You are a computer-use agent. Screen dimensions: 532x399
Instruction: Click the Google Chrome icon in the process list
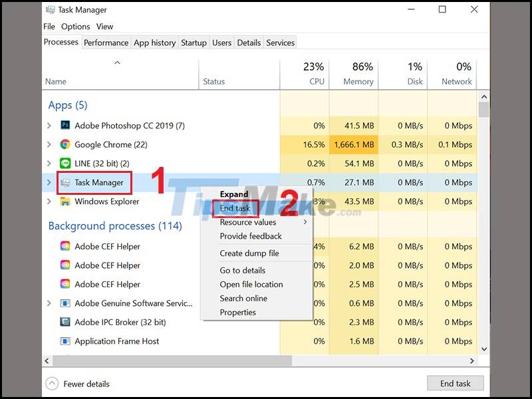(x=65, y=144)
